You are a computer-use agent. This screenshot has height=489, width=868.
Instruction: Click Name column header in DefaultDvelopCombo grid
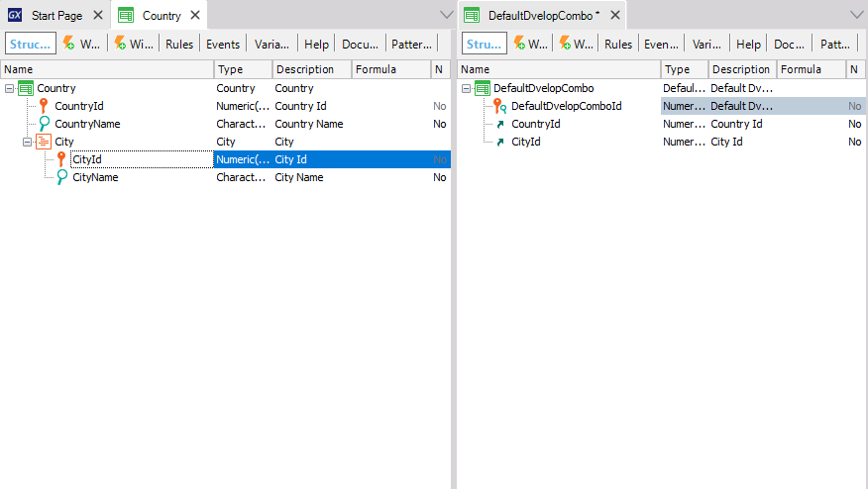559,69
